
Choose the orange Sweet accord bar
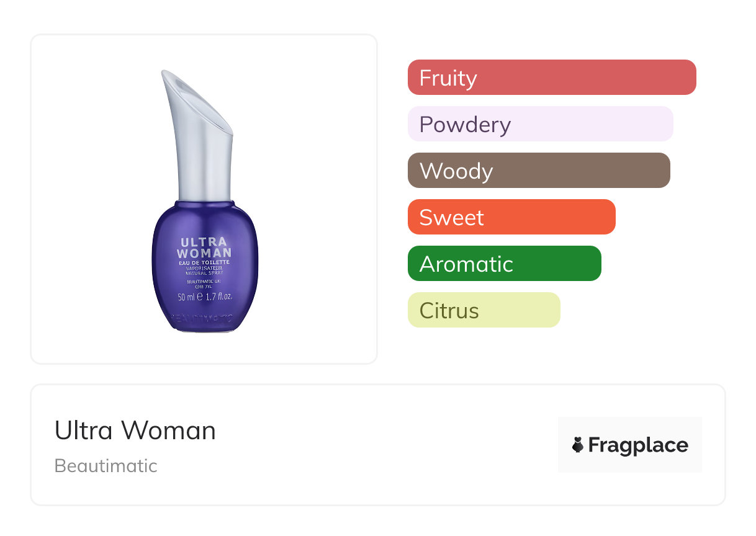(x=511, y=217)
